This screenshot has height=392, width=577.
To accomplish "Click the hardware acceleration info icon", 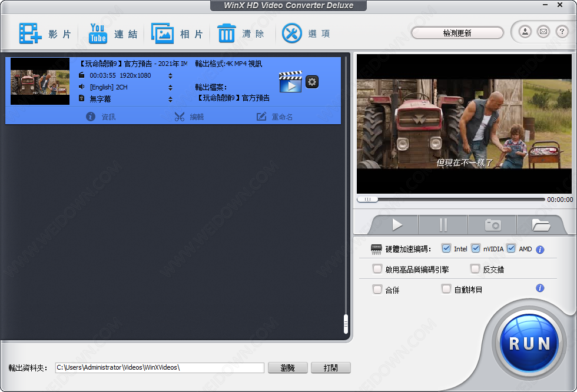I will (x=540, y=250).
